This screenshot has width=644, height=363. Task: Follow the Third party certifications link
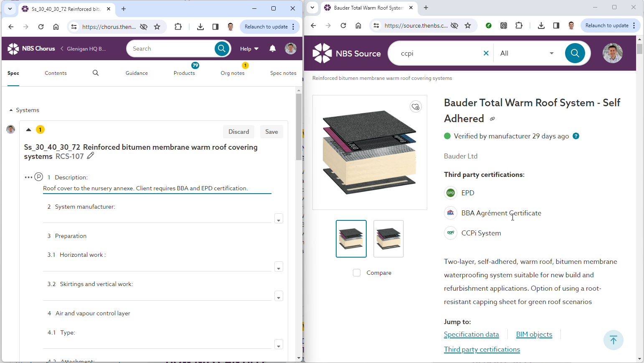point(482,349)
